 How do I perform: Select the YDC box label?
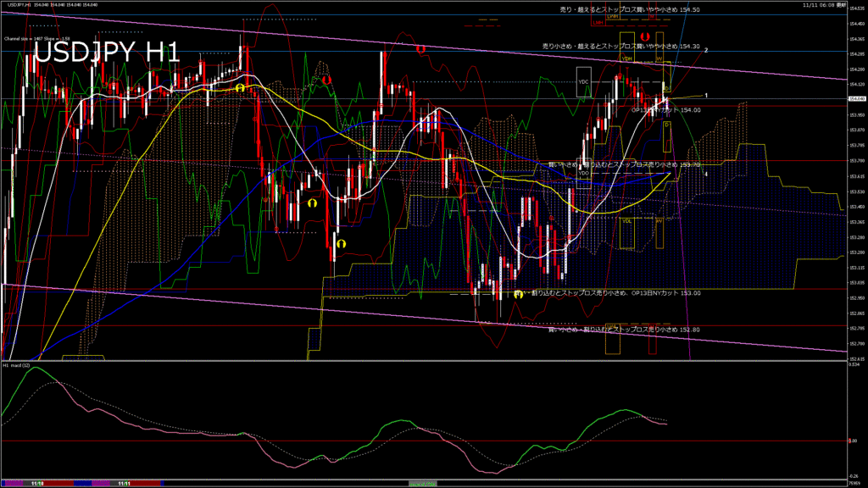pos(582,82)
